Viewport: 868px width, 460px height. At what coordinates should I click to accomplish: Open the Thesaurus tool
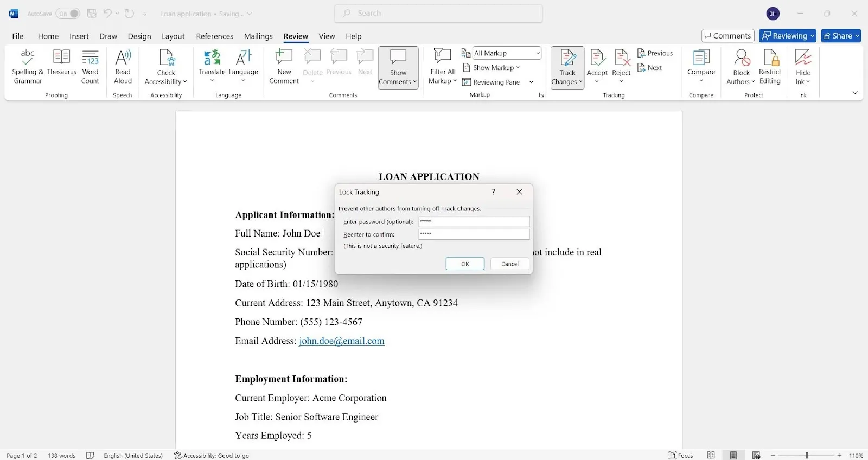pos(62,62)
